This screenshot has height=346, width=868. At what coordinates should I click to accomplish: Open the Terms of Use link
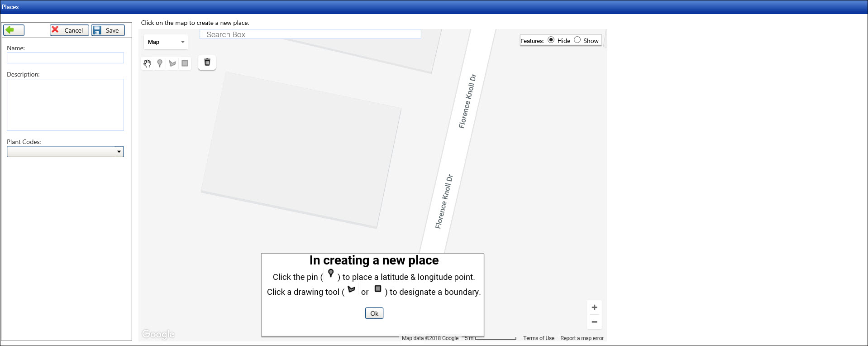tap(539, 338)
